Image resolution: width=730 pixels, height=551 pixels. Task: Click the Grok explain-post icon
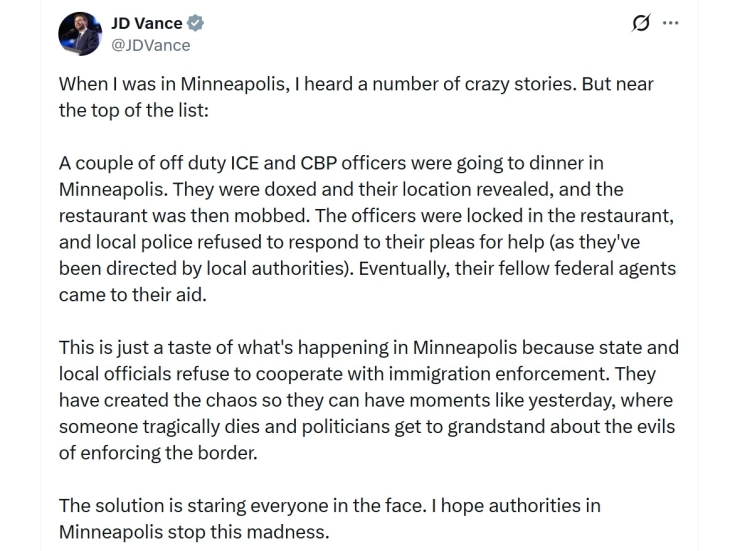(x=641, y=23)
